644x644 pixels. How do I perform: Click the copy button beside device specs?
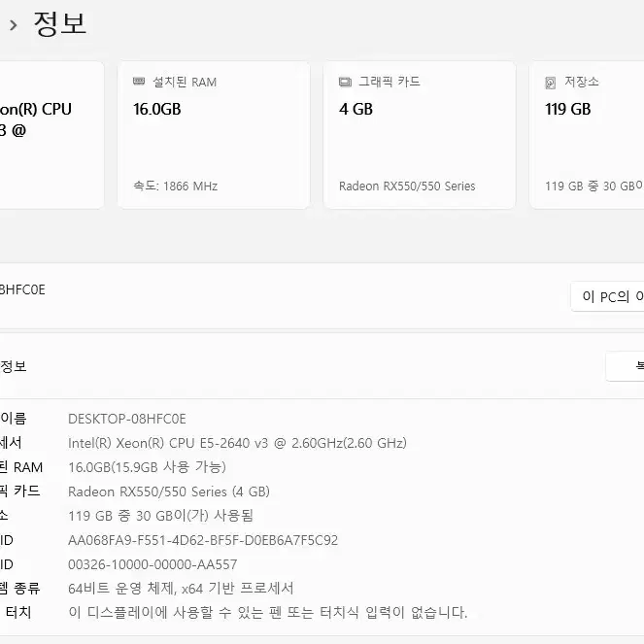(x=626, y=366)
